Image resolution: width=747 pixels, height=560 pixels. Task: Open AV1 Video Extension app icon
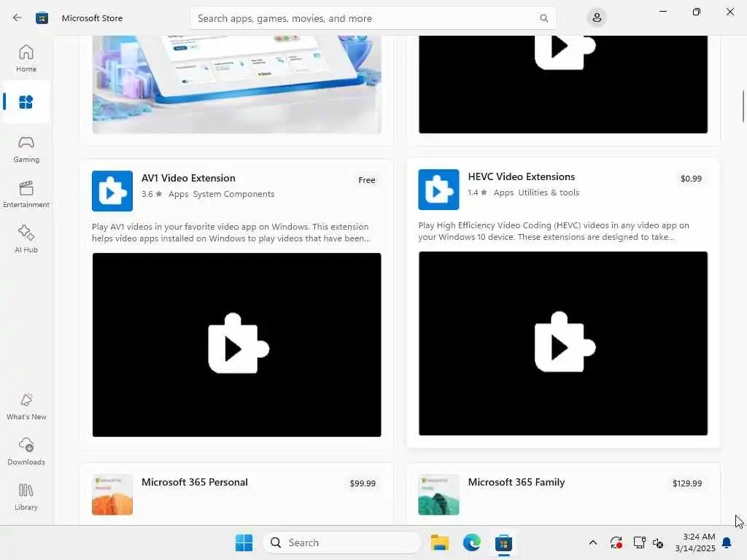tap(112, 191)
